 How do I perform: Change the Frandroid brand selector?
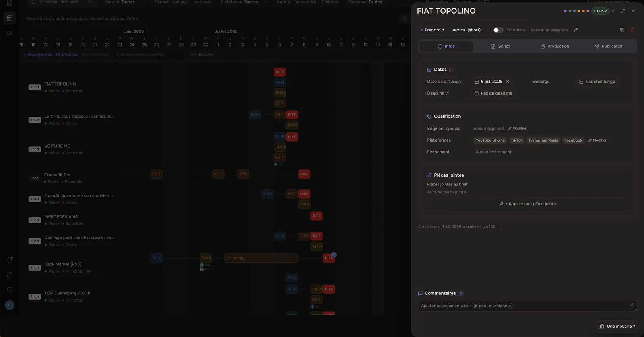pos(432,30)
